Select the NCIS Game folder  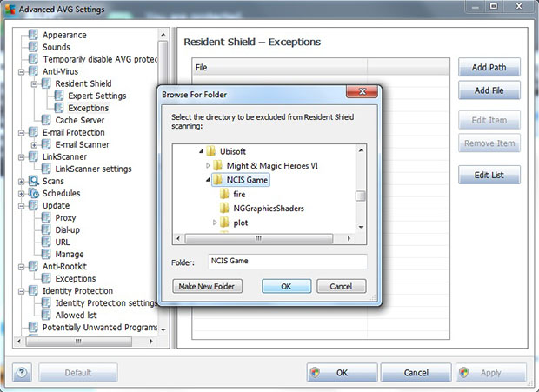pyautogui.click(x=247, y=180)
